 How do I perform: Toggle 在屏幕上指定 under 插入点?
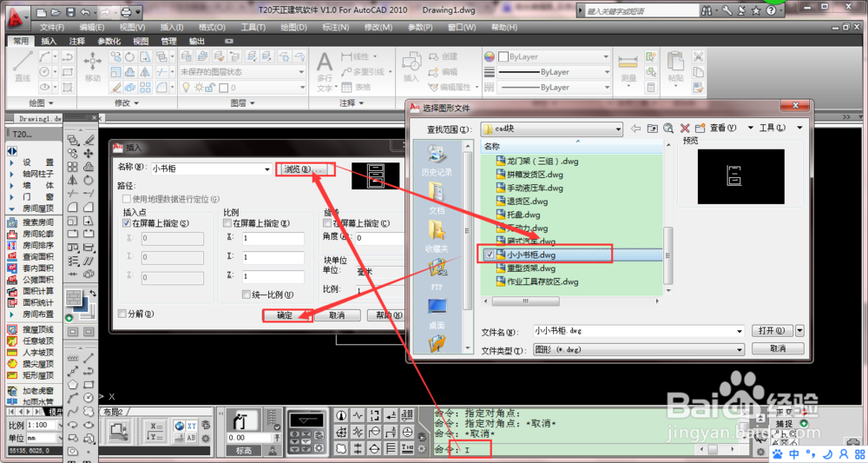[x=128, y=224]
